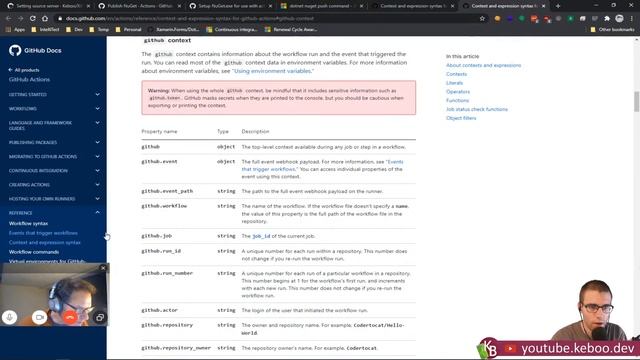Screen dimensions: 640x360
Task: Click the browser back arrow
Action: [x=9, y=18]
